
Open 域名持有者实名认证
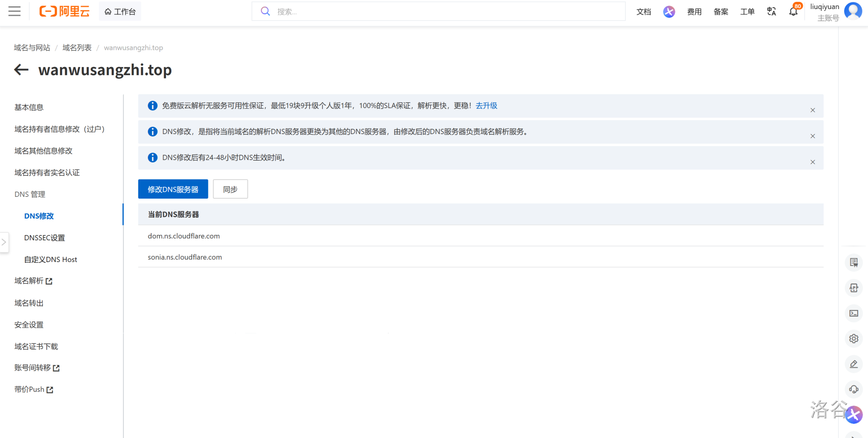tap(47, 172)
